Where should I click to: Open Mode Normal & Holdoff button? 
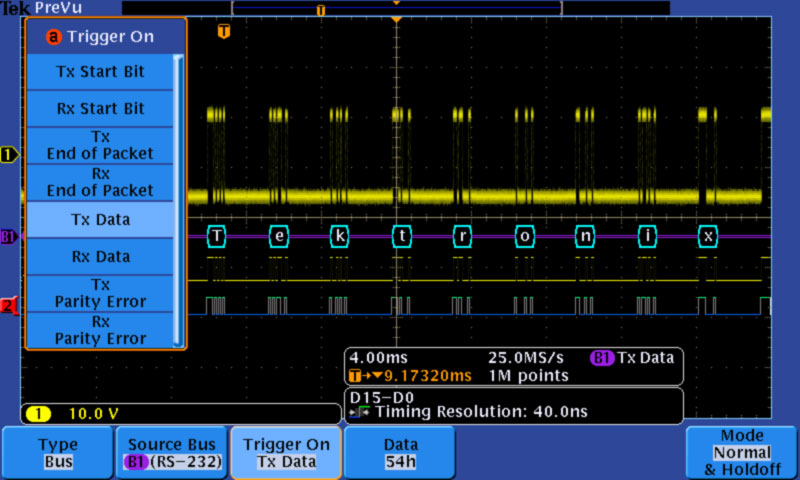click(742, 453)
